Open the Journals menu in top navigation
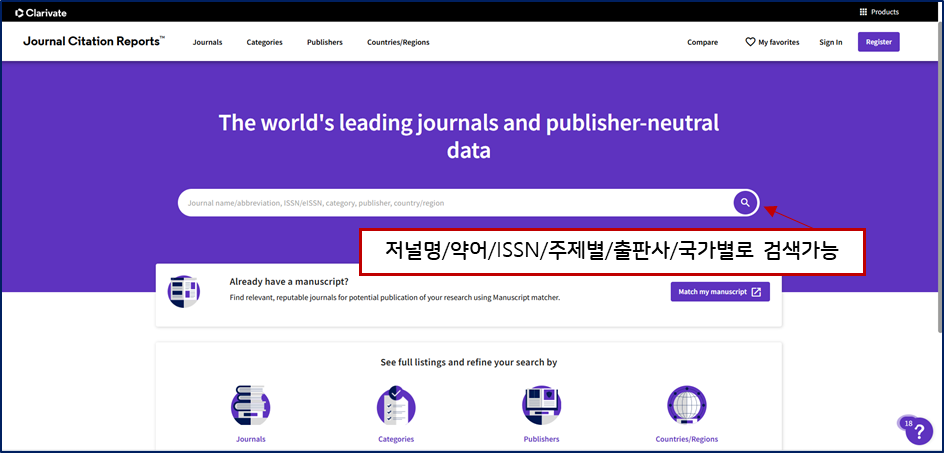 pos(207,42)
